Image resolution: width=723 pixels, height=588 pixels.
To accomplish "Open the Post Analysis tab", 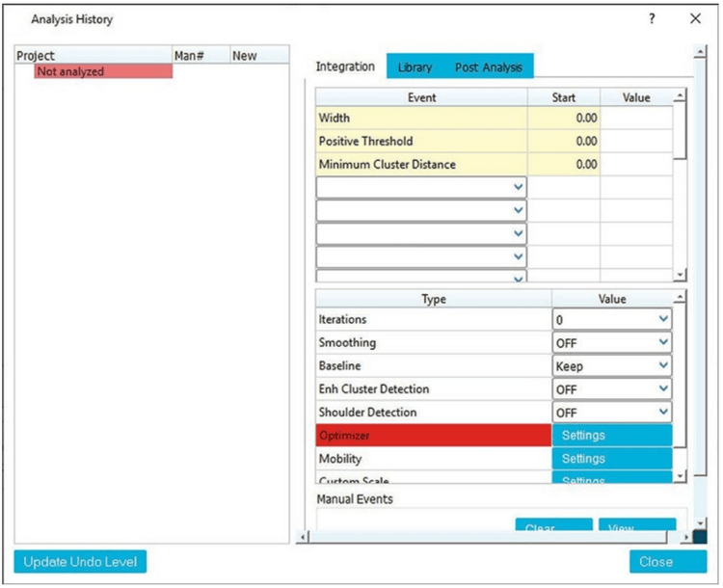I will pyautogui.click(x=488, y=67).
